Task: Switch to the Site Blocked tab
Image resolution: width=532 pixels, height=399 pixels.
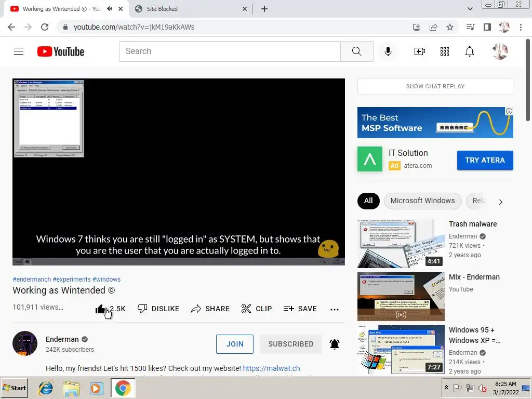Action: point(190,9)
